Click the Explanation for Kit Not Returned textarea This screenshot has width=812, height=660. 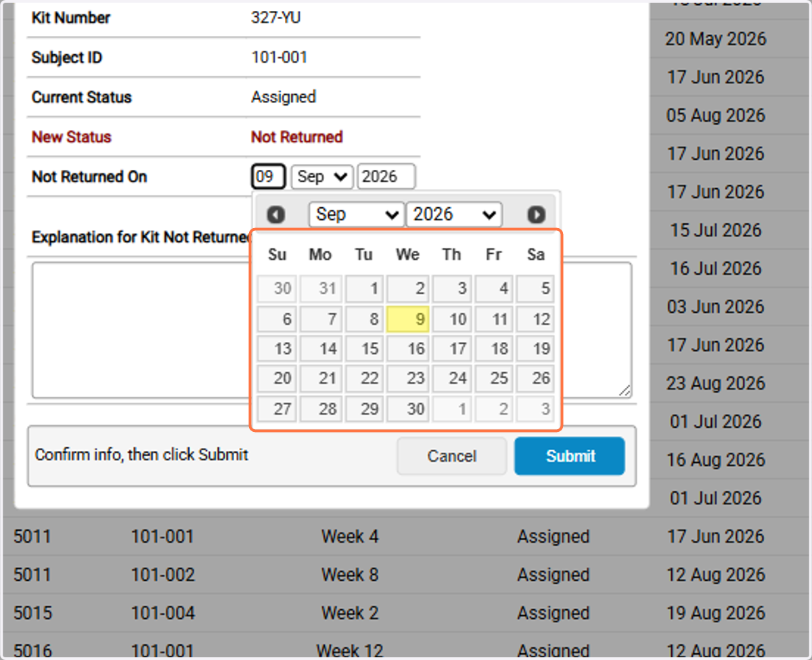[x=332, y=330]
